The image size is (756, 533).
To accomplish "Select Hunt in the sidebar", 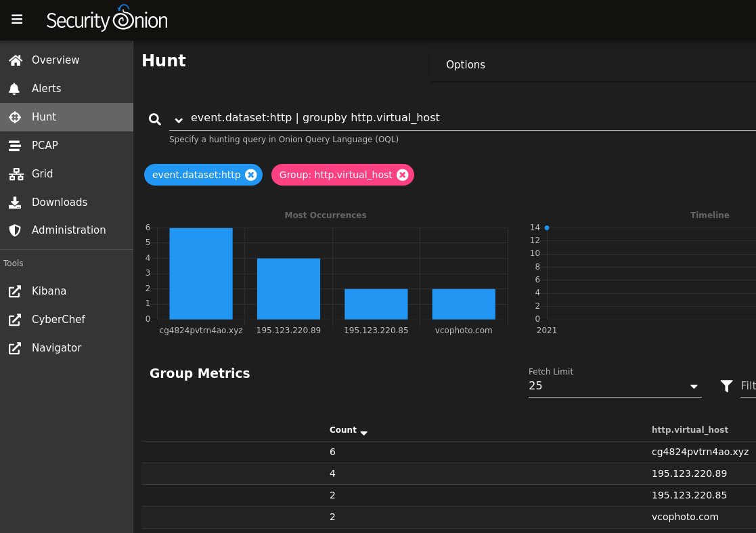I will (66, 116).
